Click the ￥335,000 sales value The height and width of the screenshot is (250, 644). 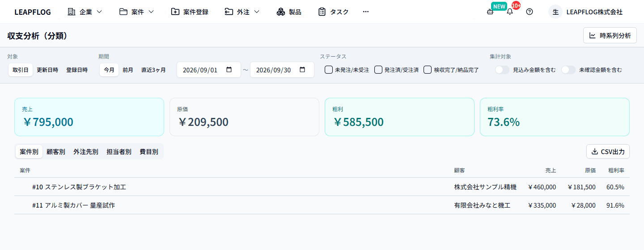click(542, 205)
